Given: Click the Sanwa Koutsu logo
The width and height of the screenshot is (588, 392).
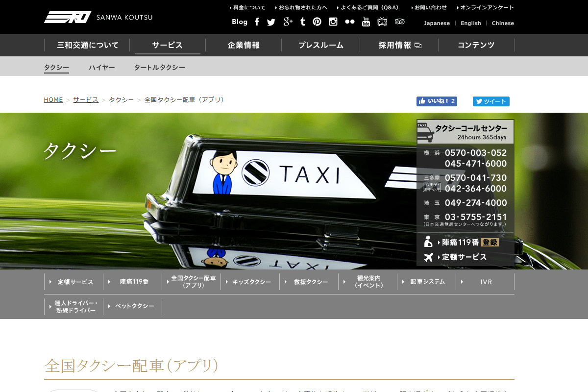Looking at the screenshot, I should (x=98, y=17).
